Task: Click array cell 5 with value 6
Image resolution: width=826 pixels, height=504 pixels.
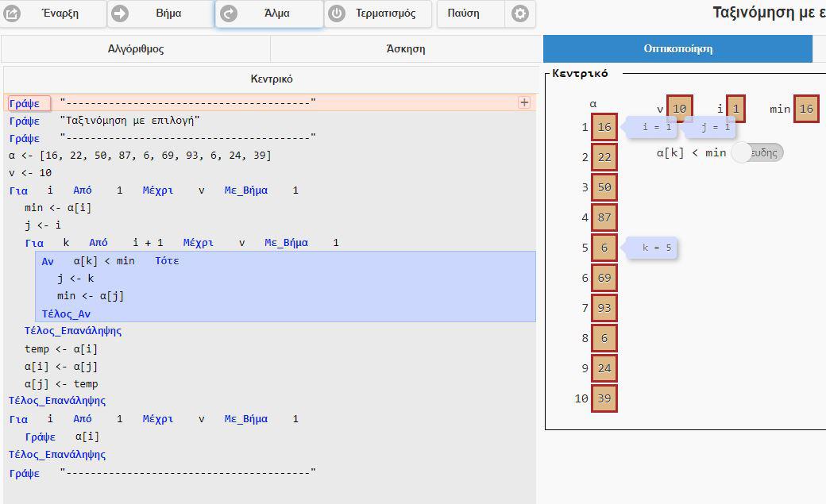Action: [604, 248]
